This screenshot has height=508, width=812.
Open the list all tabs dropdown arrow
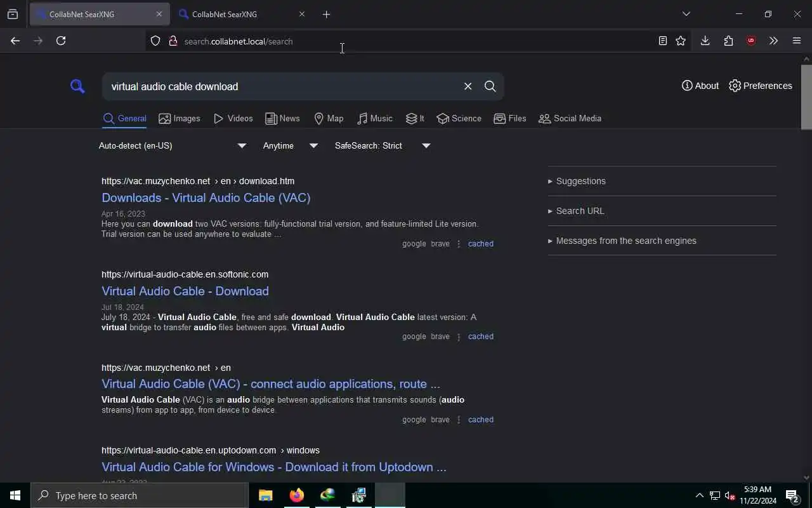tap(686, 14)
